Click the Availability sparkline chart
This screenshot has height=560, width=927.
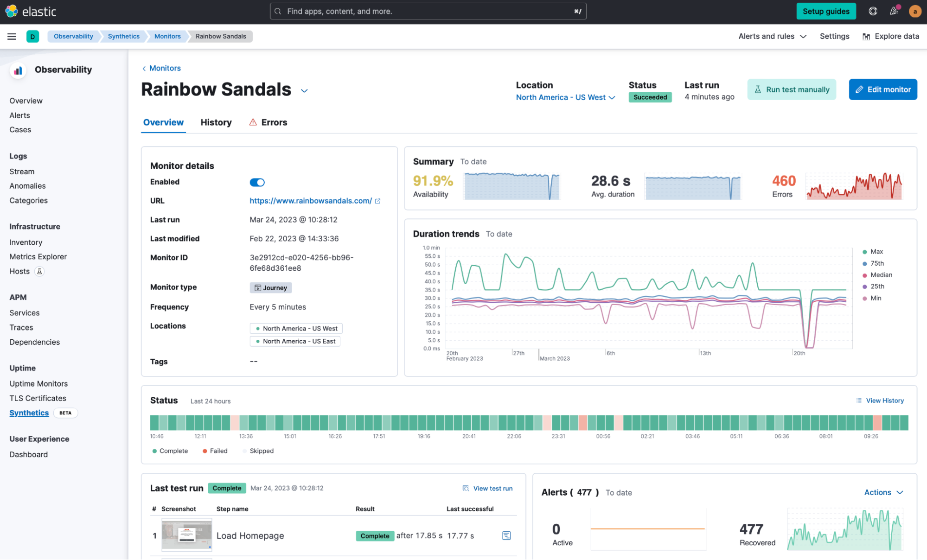pyautogui.click(x=512, y=186)
